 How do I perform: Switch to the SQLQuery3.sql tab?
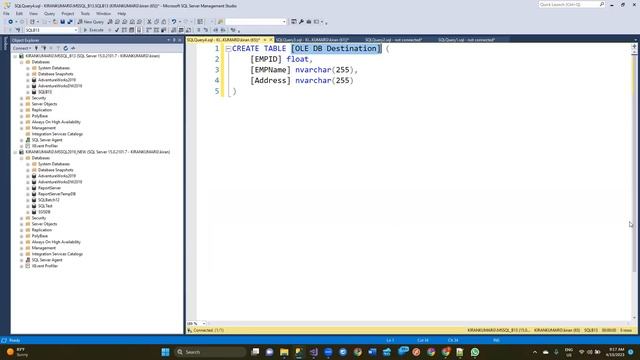(x=312, y=40)
